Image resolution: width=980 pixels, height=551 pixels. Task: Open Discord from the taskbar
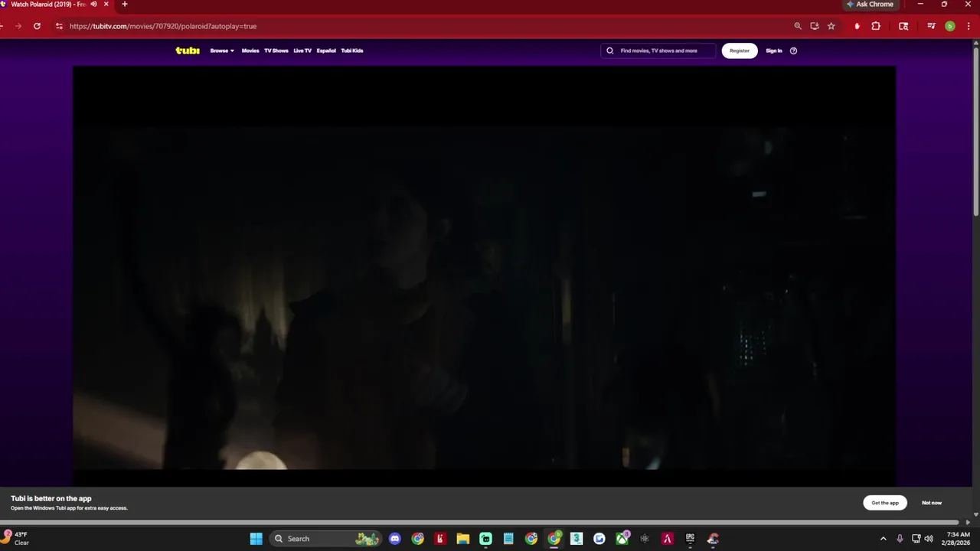pos(395,539)
